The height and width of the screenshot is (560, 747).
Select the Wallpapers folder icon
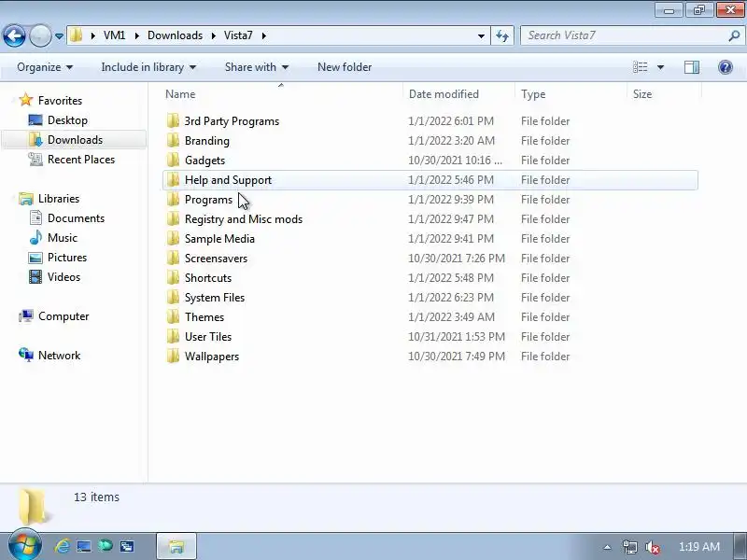173,357
